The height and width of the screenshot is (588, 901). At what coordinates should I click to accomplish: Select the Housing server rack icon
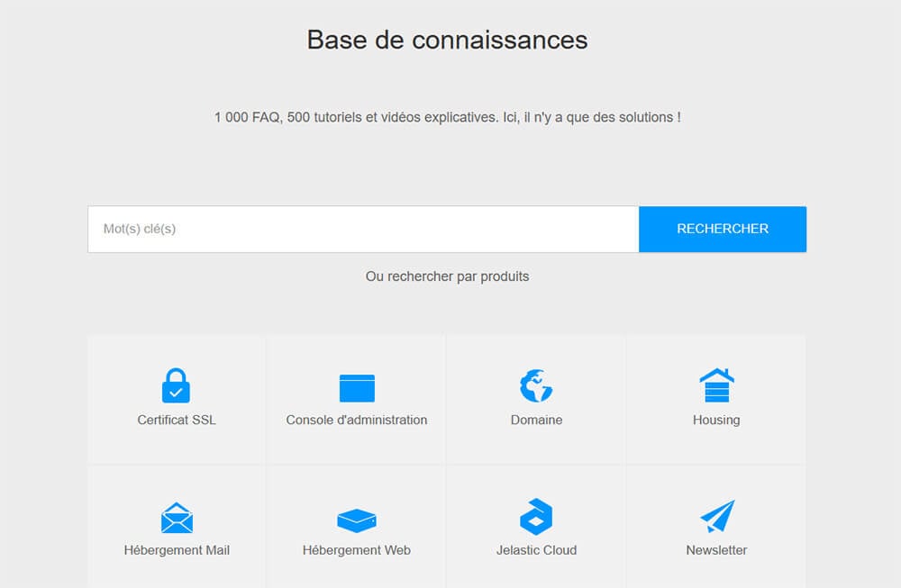coord(715,382)
